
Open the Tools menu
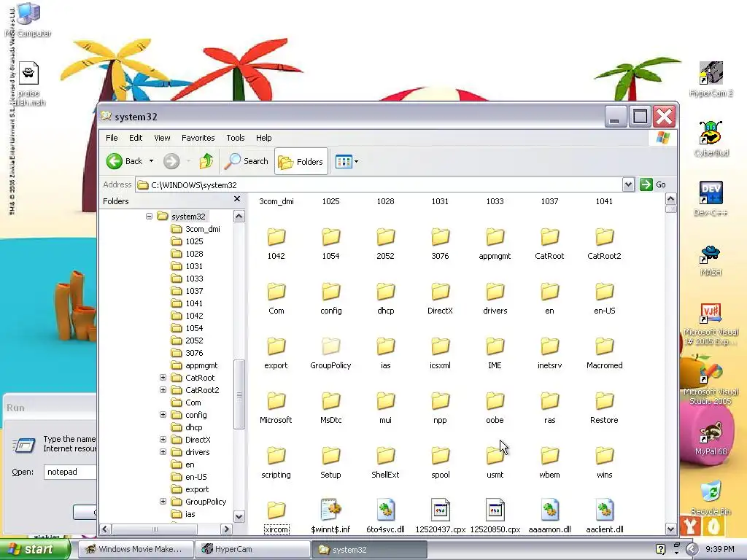pos(236,138)
